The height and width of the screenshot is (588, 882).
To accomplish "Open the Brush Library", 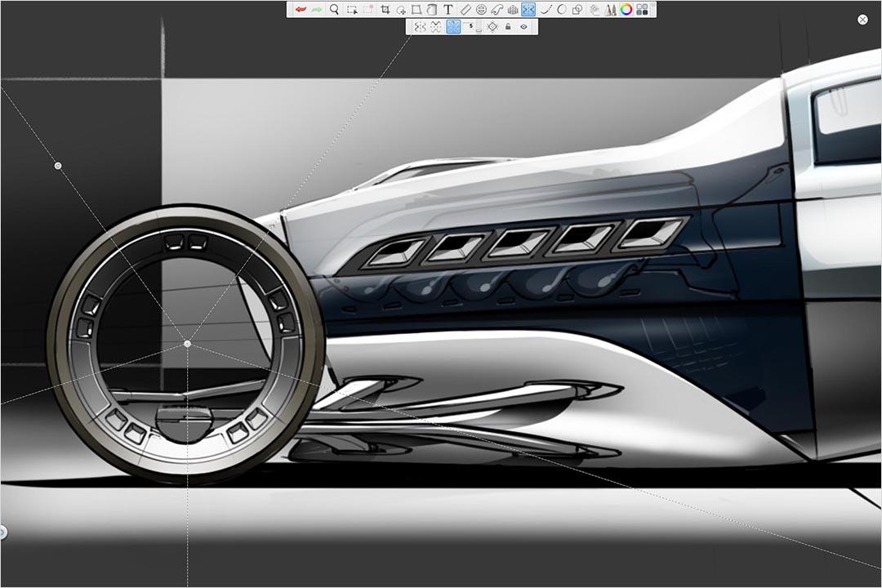I will tap(611, 7).
